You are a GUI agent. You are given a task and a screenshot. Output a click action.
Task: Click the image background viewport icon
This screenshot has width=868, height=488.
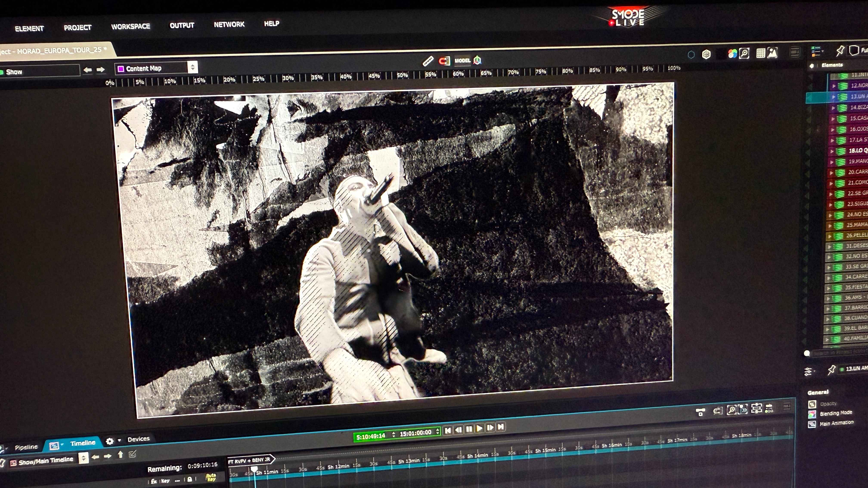pyautogui.click(x=772, y=53)
